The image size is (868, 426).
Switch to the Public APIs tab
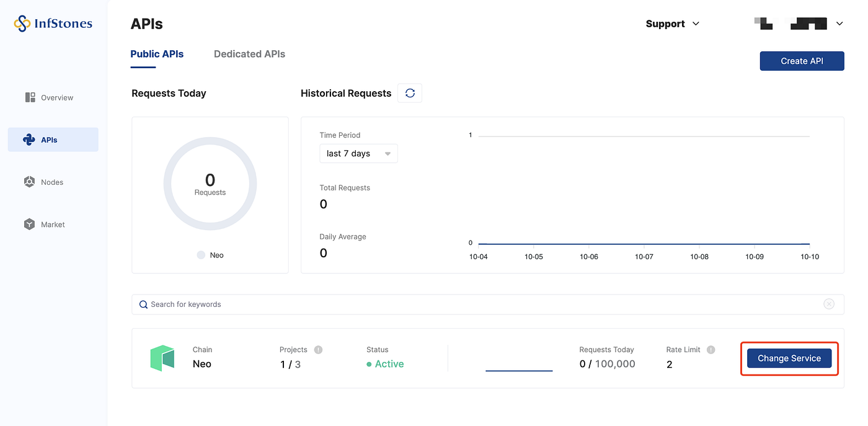tap(157, 54)
